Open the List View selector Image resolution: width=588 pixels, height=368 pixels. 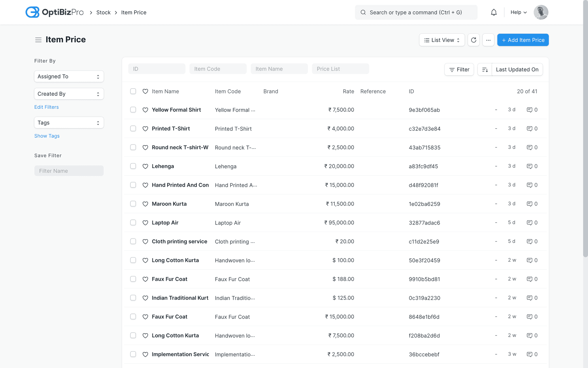coord(442,40)
